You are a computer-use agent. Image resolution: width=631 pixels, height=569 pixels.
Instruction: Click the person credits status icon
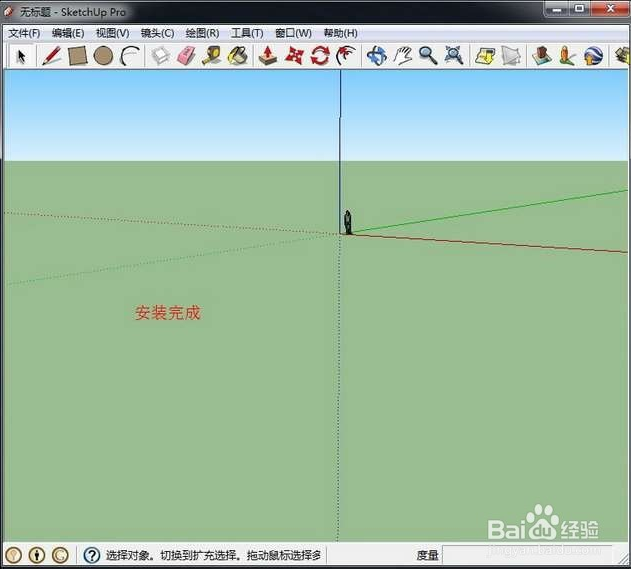coord(37,555)
